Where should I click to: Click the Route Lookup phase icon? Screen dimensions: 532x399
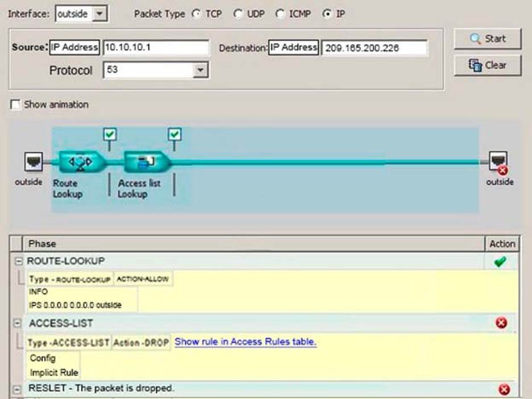click(82, 163)
